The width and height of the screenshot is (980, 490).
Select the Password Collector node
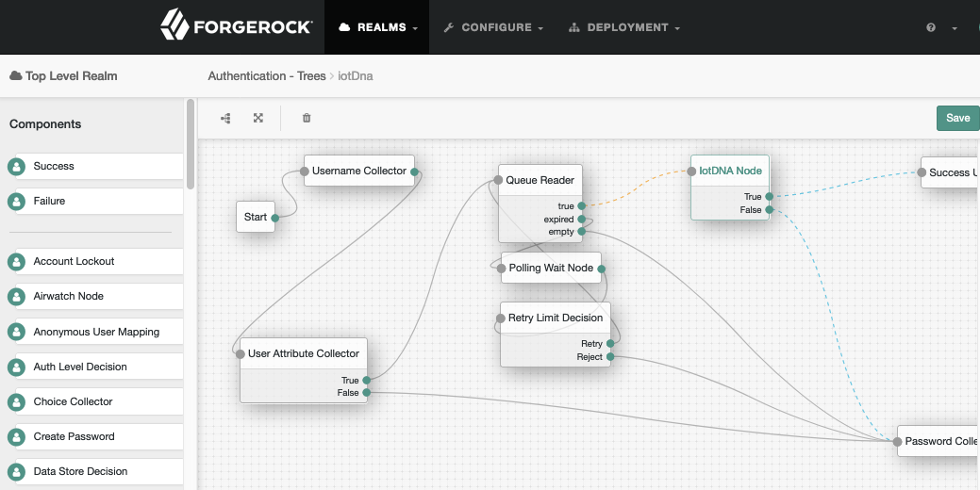[938, 441]
